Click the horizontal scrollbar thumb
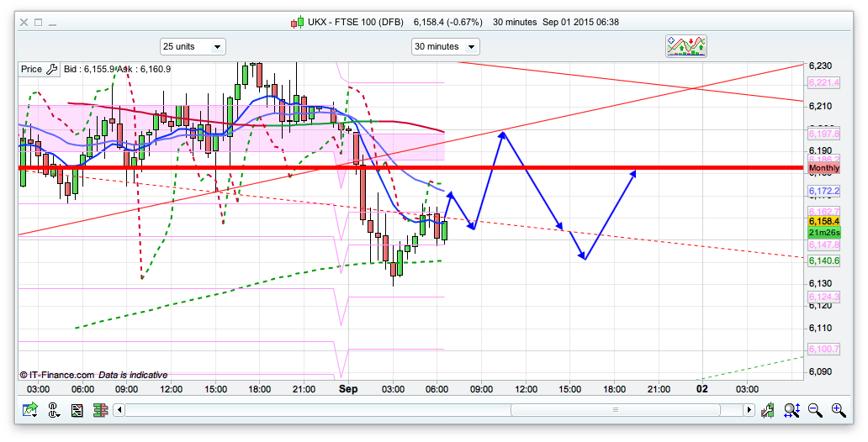868x442 pixels. pyautogui.click(x=616, y=410)
